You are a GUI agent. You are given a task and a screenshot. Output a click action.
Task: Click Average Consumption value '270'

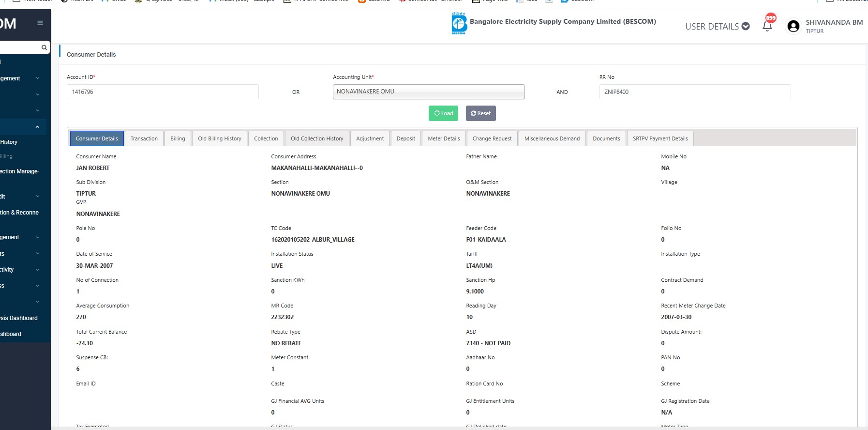coord(81,317)
